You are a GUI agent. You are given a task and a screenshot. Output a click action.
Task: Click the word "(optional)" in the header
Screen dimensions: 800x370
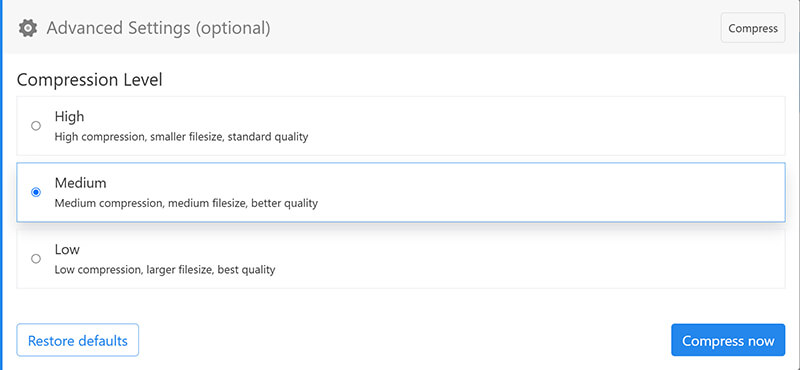tap(233, 28)
